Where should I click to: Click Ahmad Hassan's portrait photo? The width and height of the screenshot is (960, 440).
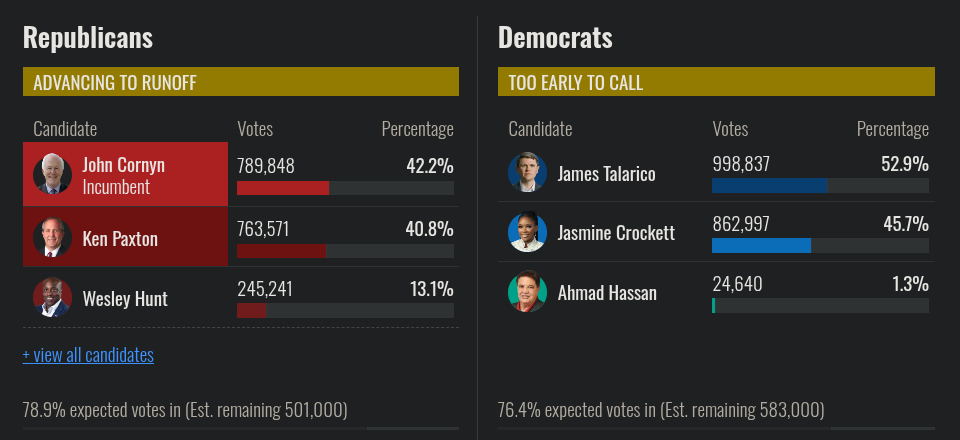click(x=527, y=292)
